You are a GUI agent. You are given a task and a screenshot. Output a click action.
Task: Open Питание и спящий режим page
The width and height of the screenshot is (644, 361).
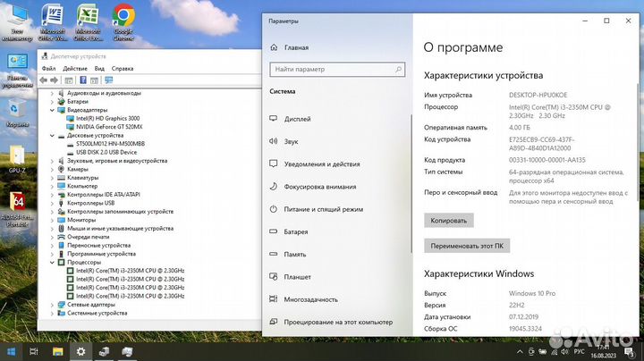point(324,209)
